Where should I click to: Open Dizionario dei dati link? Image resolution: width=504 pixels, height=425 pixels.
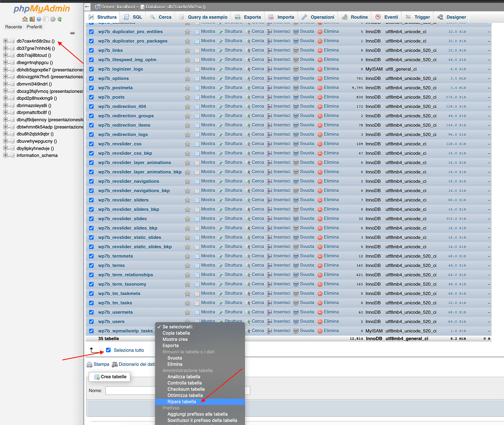[133, 364]
